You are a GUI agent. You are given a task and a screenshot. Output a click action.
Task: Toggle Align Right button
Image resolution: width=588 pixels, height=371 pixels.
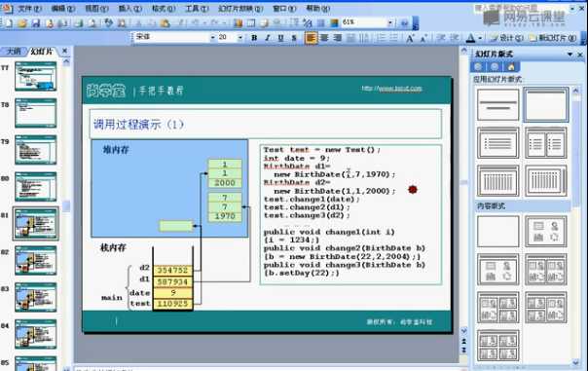tap(338, 38)
